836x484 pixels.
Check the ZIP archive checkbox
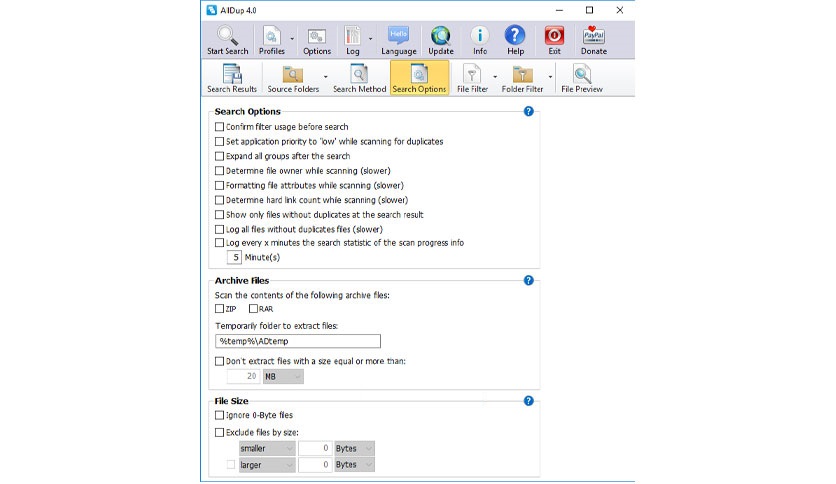[x=220, y=309]
